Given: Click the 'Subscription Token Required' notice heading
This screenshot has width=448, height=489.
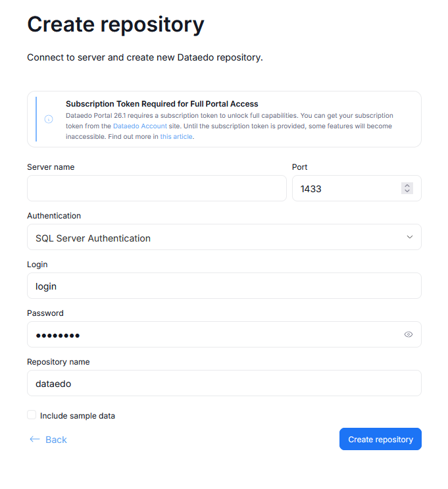Looking at the screenshot, I should [x=162, y=104].
